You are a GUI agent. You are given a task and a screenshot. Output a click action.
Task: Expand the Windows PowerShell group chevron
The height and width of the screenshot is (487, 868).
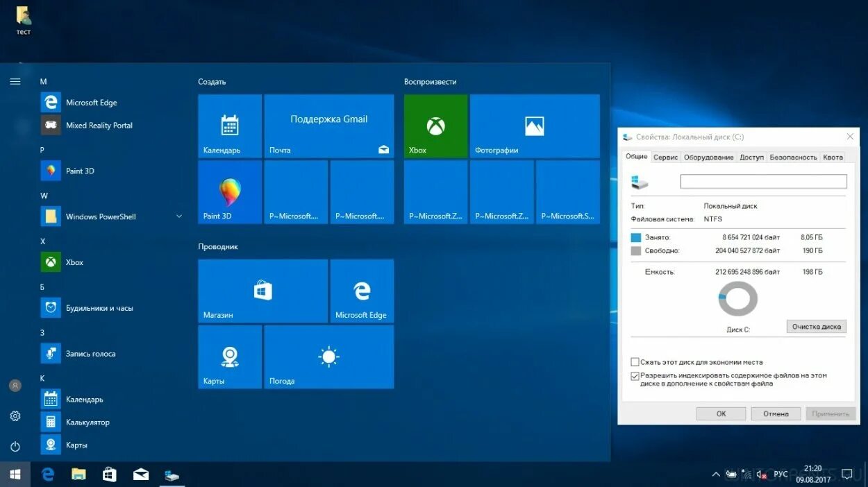click(x=179, y=216)
